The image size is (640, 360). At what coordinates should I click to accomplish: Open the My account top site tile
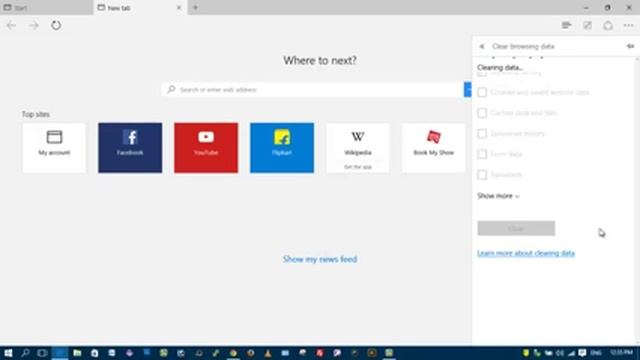point(54,148)
